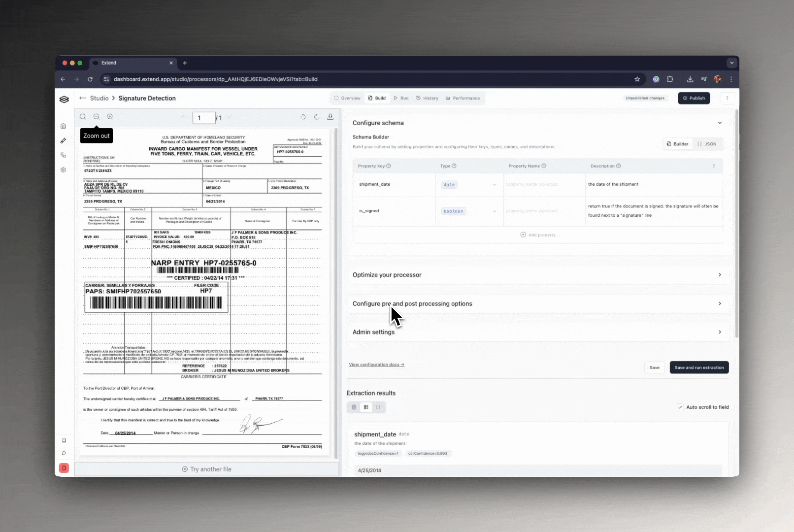Switch to the Run tab

(x=401, y=98)
